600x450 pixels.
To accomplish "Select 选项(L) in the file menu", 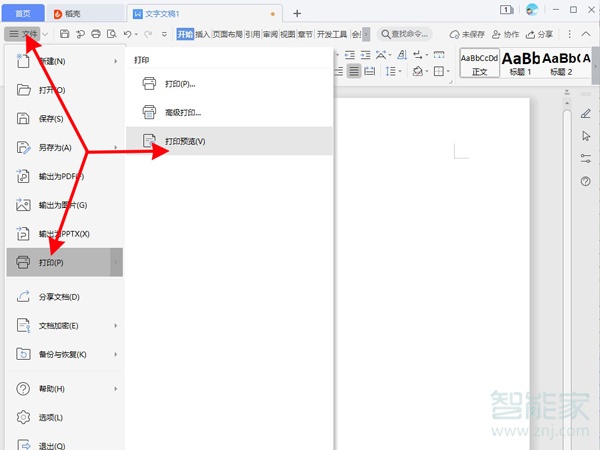I will click(65, 417).
